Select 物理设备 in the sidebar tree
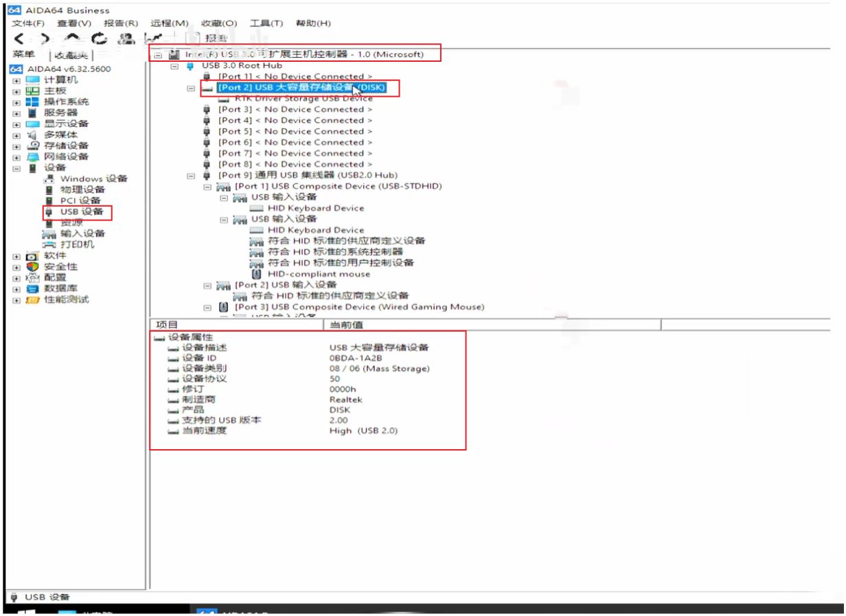Viewport: 846px width, 616px height. (82, 190)
